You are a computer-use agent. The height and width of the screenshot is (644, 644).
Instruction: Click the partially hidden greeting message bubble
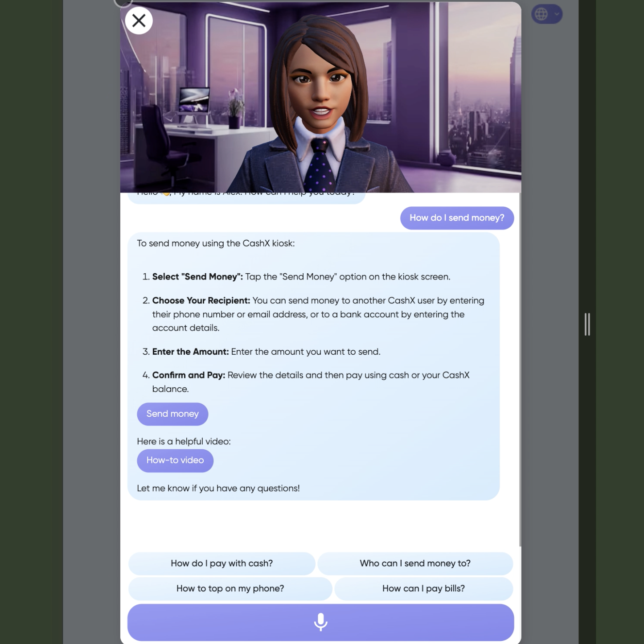246,198
